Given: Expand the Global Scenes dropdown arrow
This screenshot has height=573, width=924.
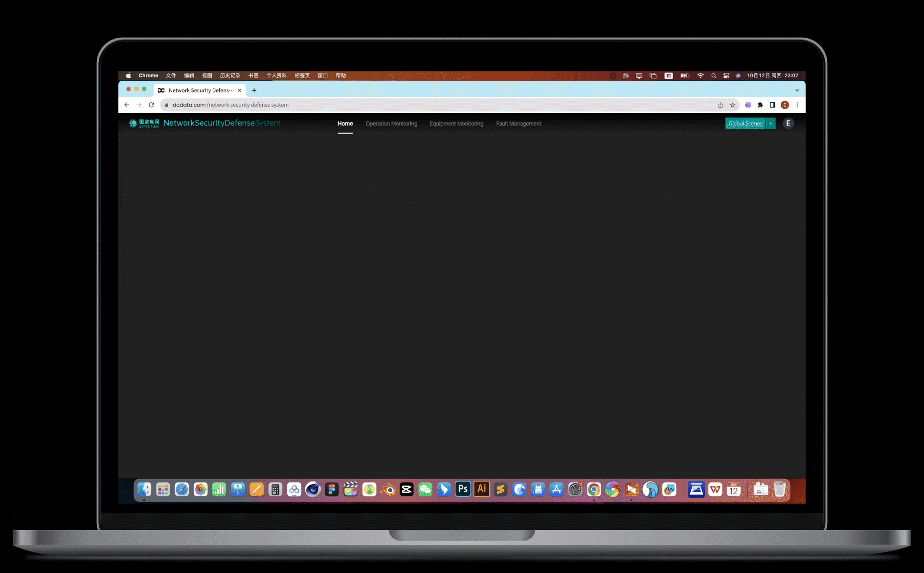Looking at the screenshot, I should point(770,124).
